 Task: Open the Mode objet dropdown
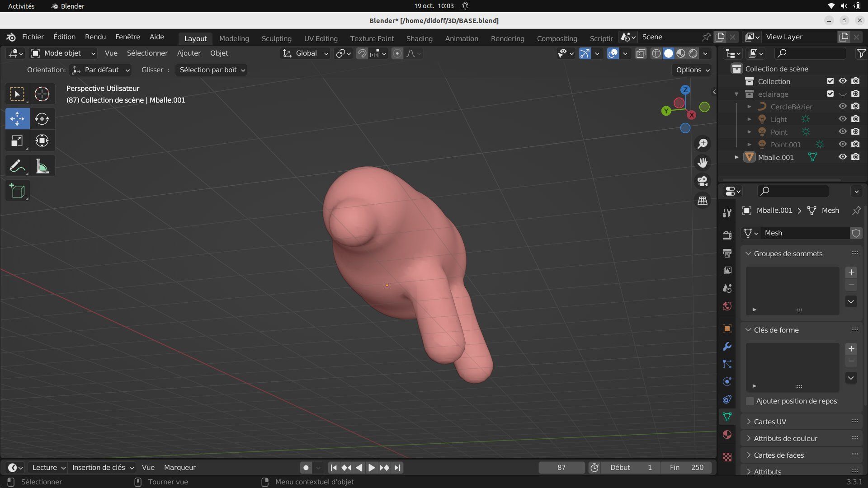[63, 53]
